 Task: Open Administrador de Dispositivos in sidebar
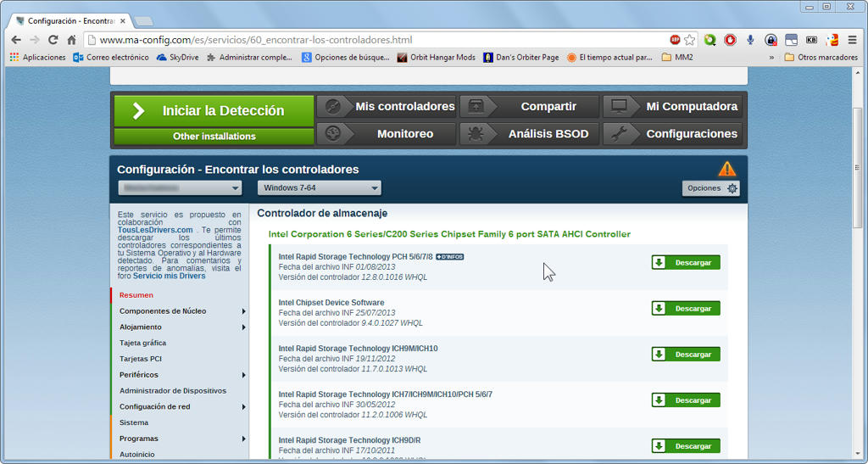[173, 390]
